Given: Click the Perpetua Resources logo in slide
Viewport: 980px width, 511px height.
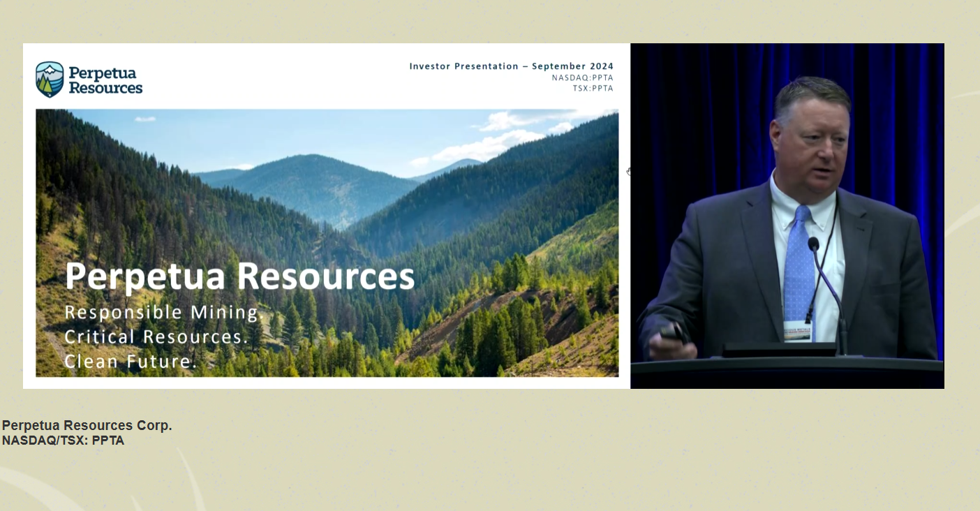Looking at the screenshot, I should 89,80.
